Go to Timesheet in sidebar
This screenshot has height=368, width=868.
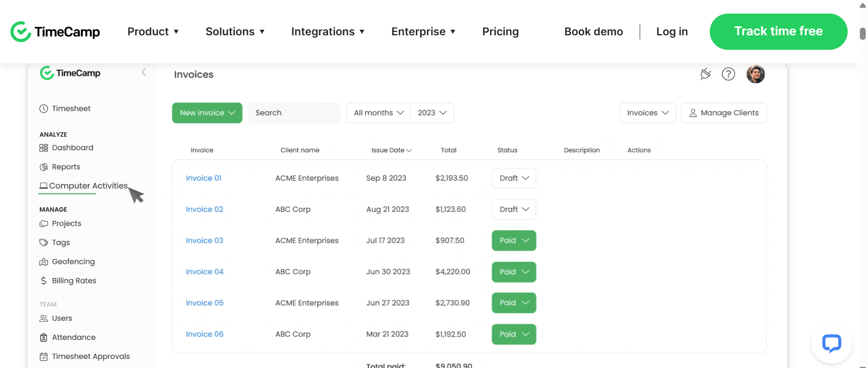pos(65,109)
